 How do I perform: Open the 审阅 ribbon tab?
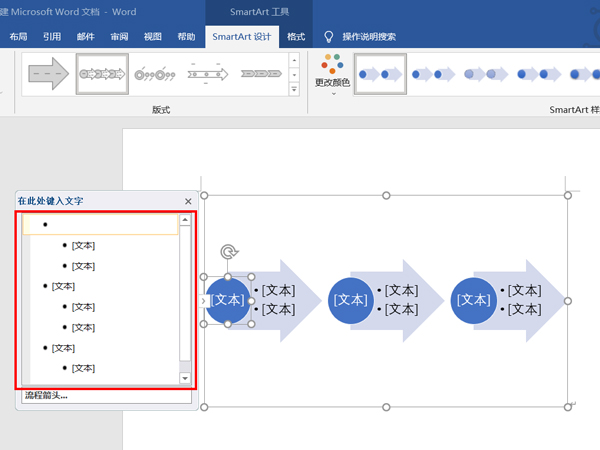click(x=119, y=37)
